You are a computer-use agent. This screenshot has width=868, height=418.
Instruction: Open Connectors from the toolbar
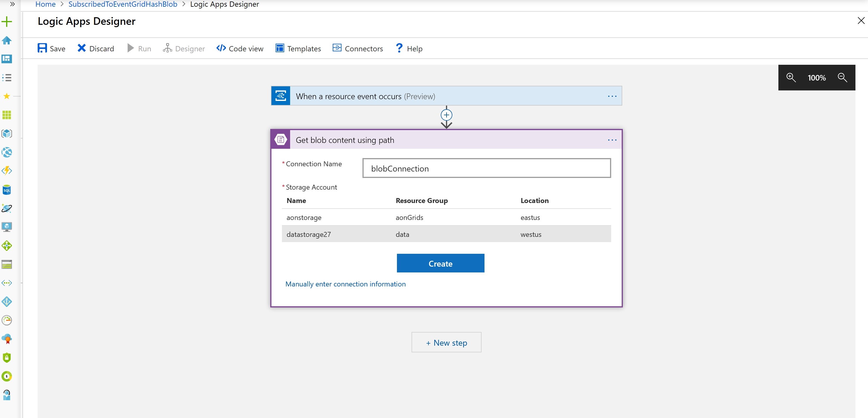358,48
